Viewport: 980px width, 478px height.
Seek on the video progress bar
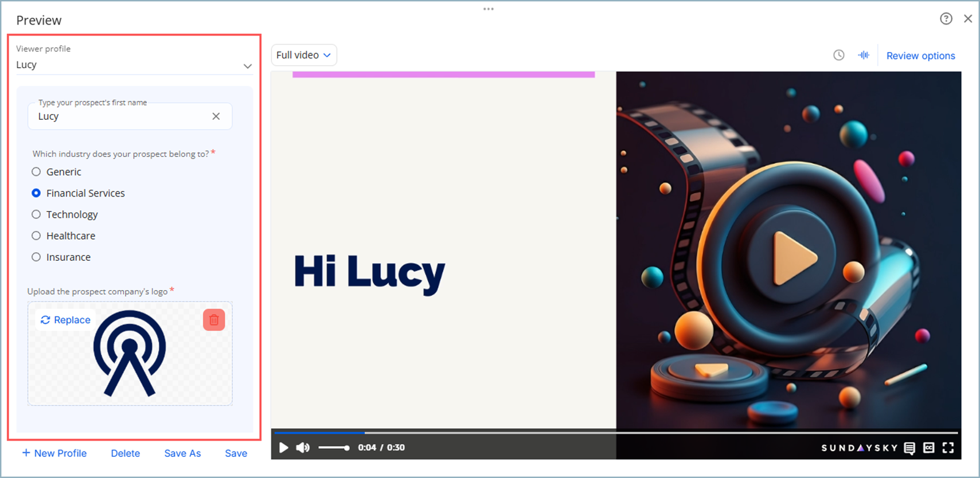pos(616,433)
